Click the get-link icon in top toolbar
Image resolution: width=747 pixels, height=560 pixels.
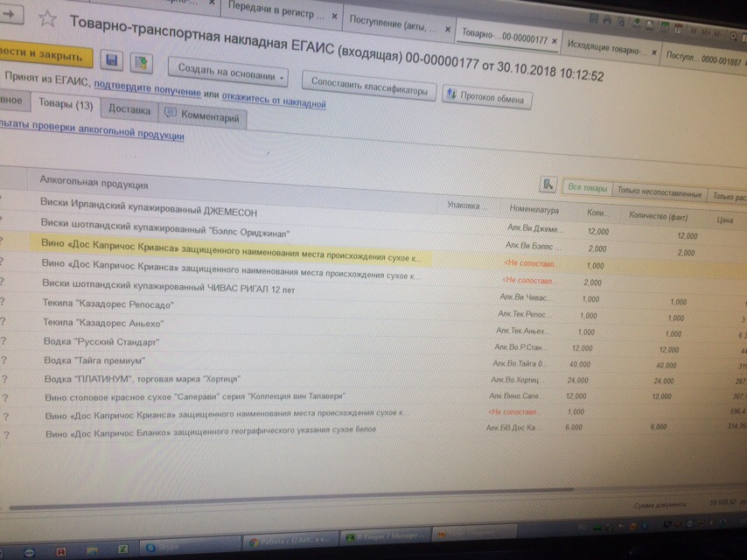(x=637, y=23)
